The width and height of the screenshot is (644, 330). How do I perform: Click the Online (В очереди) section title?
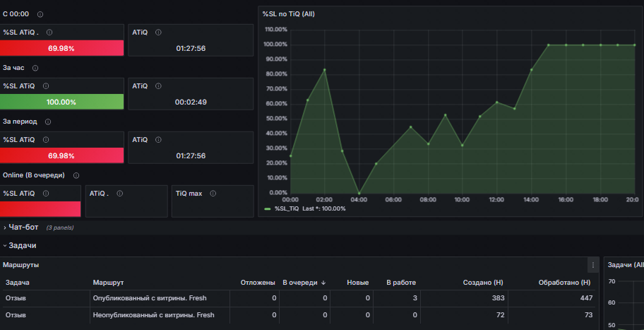pyautogui.click(x=34, y=175)
